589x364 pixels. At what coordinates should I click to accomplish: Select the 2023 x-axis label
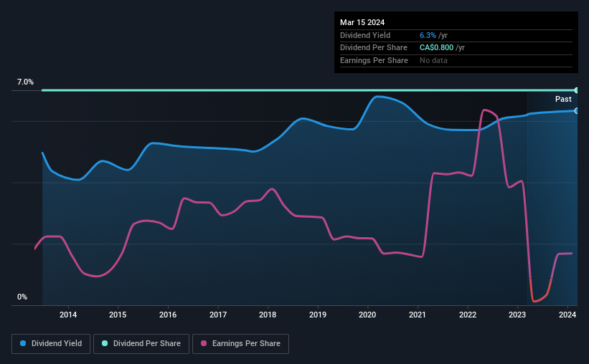(x=517, y=315)
